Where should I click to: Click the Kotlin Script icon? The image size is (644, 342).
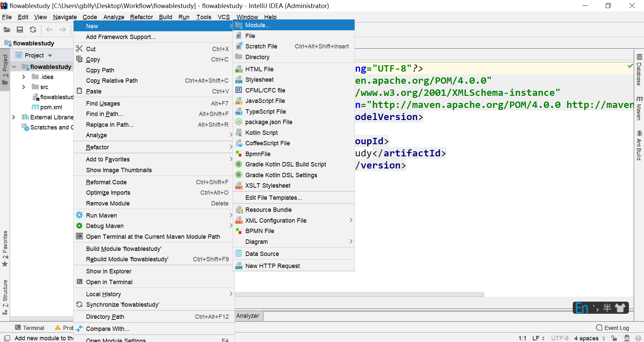pos(239,132)
